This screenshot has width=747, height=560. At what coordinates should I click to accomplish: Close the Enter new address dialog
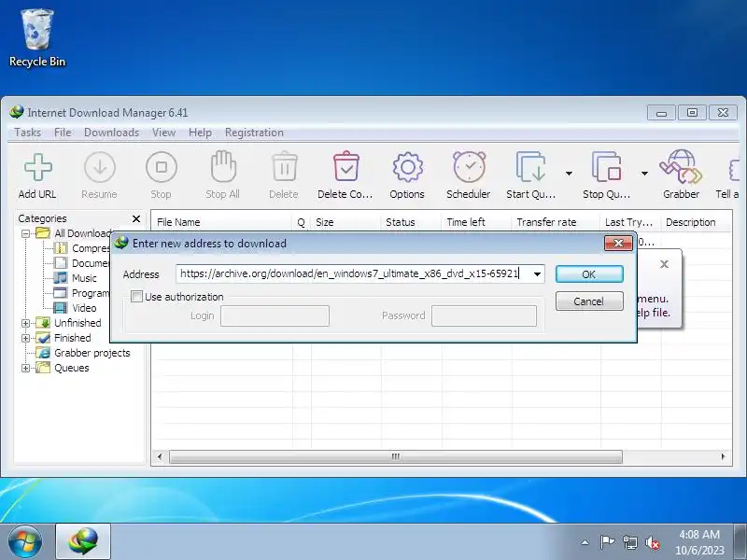[x=618, y=243]
